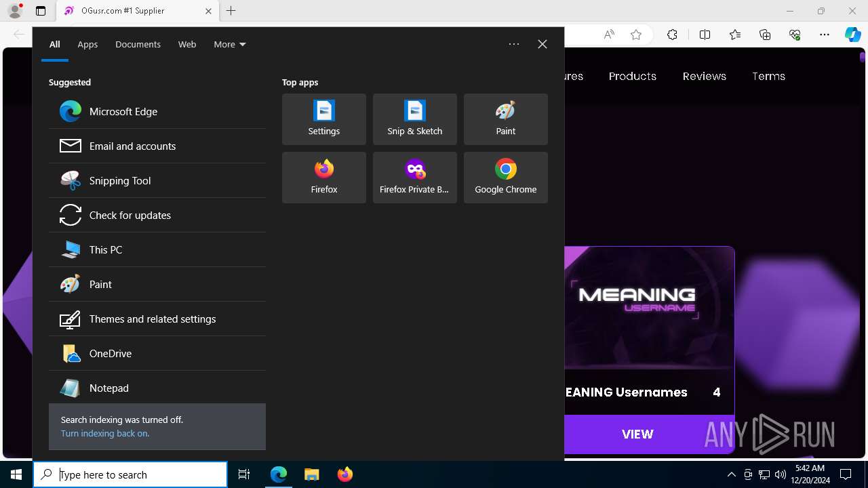Image resolution: width=868 pixels, height=488 pixels.
Task: Click Edge icon on the taskbar
Action: 279,474
